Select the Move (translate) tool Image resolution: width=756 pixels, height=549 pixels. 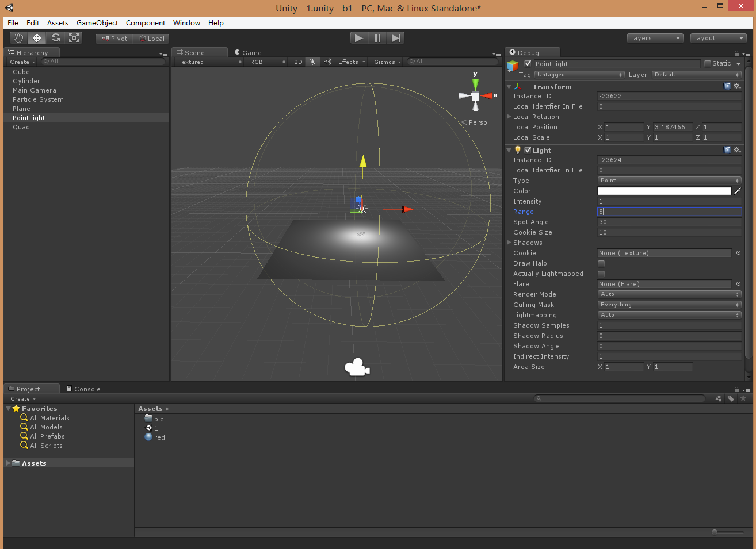(37, 38)
